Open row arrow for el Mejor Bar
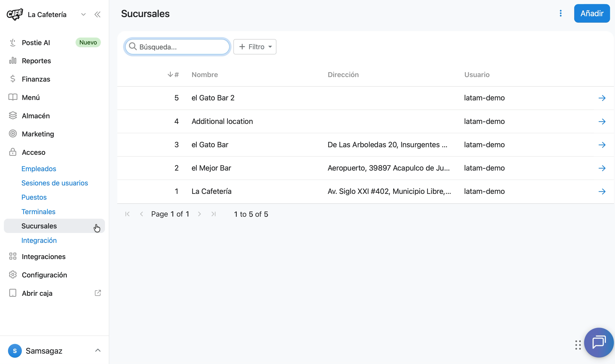Image resolution: width=615 pixels, height=364 pixels. [x=602, y=168]
